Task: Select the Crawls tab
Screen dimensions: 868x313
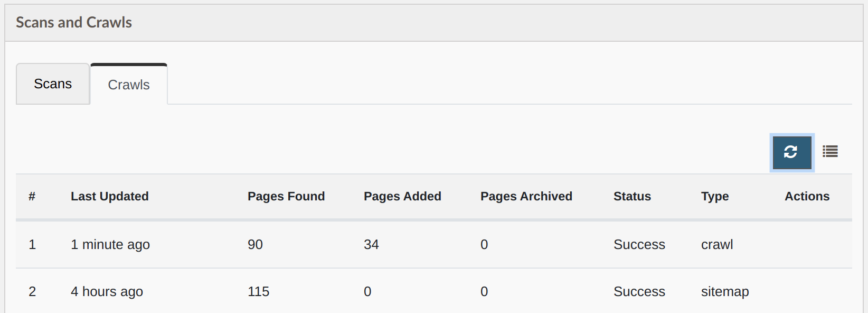Action: pos(129,85)
